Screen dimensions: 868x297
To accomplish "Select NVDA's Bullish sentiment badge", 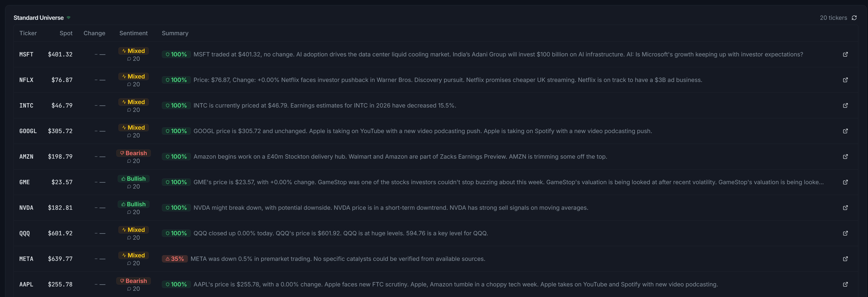I will tap(133, 204).
